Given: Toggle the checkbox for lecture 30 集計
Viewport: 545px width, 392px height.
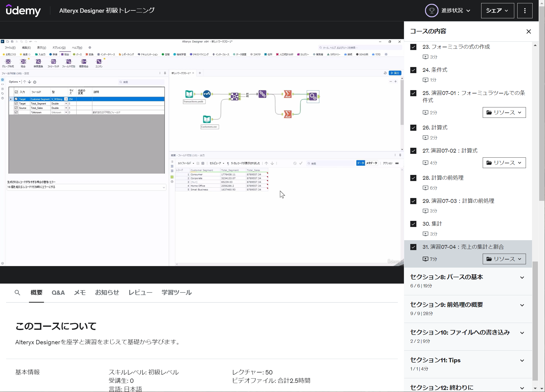Looking at the screenshot, I should pos(413,224).
